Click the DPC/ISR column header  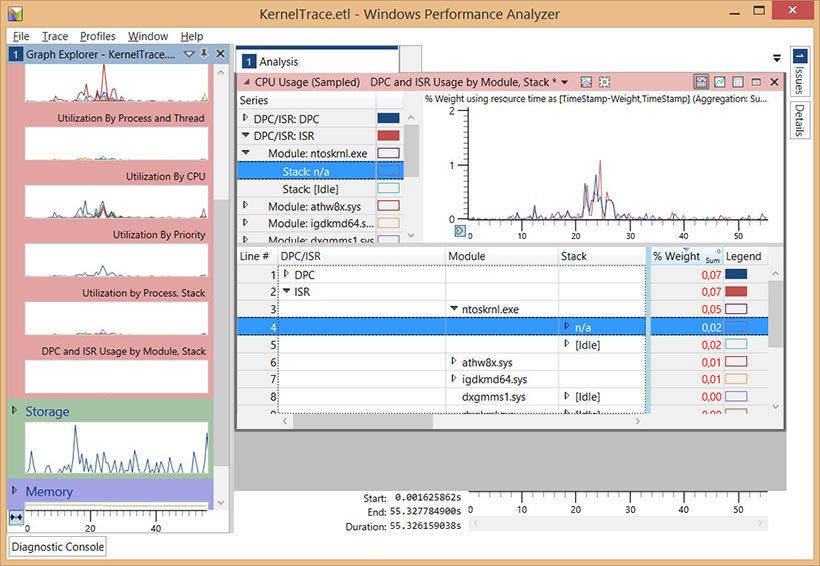(361, 256)
